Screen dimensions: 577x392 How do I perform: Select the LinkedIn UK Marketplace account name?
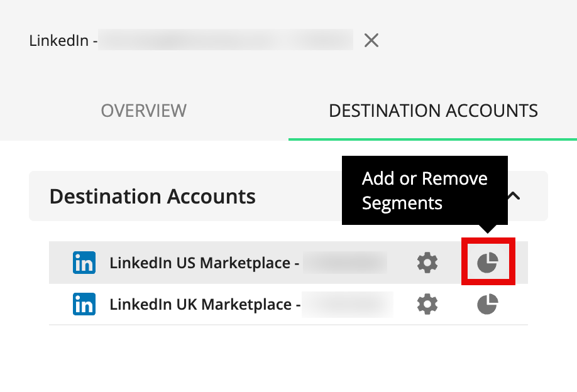click(205, 305)
